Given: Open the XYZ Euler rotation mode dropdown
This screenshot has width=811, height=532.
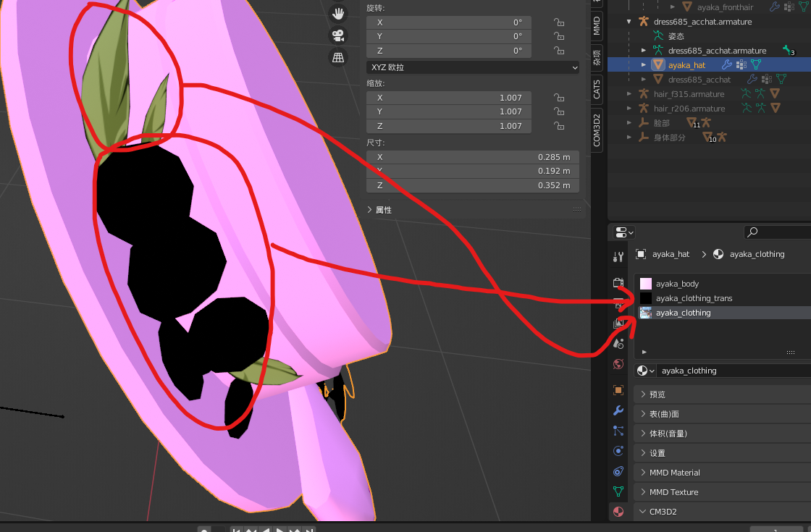Looking at the screenshot, I should coord(474,67).
